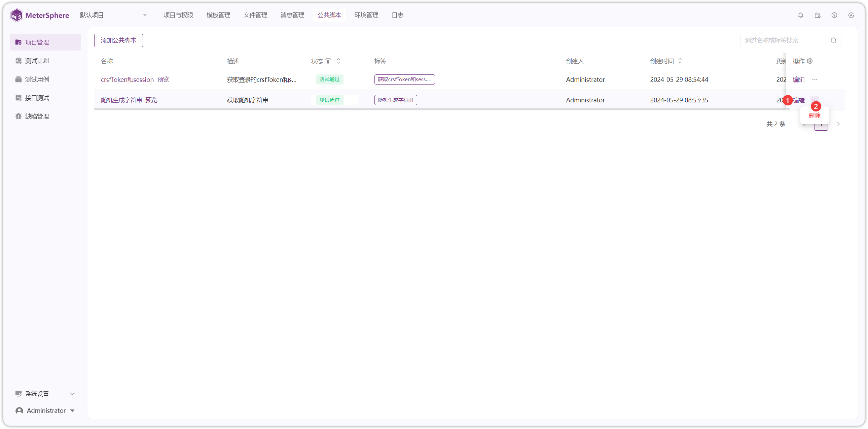Open more options for crsfToken和session row

click(815, 79)
